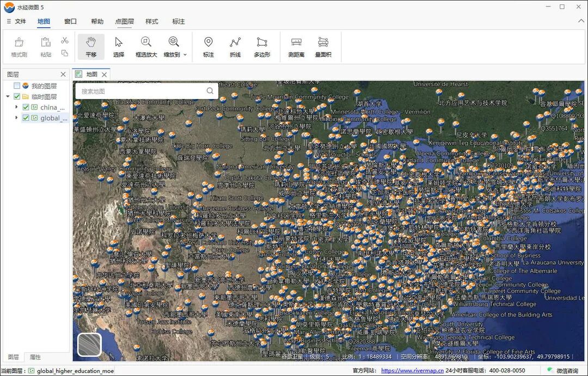Open the 样式 ribbon tab
This screenshot has height=376, width=588.
151,21
